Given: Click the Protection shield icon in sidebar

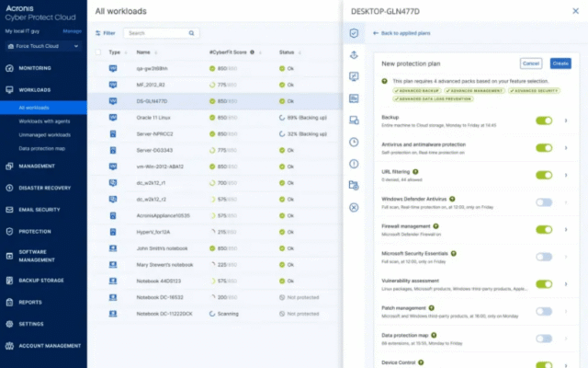Looking at the screenshot, I should (9, 231).
